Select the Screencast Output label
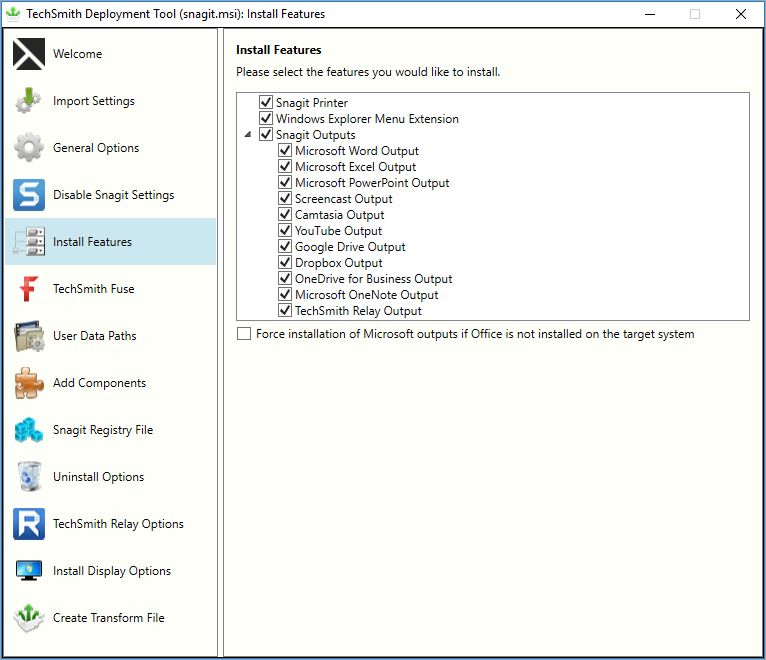Image resolution: width=766 pixels, height=660 pixels. (343, 199)
